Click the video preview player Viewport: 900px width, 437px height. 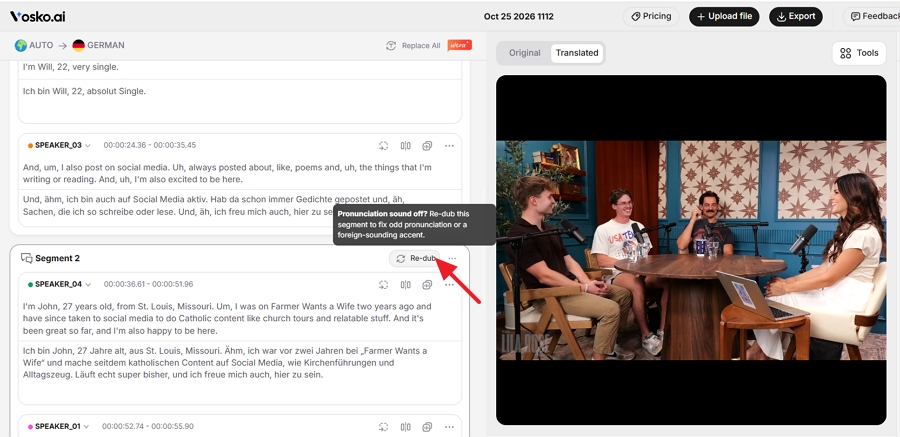click(691, 250)
